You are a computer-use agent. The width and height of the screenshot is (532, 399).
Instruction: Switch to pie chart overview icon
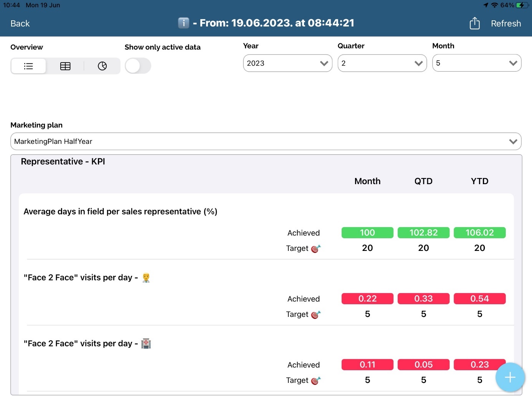coord(102,66)
